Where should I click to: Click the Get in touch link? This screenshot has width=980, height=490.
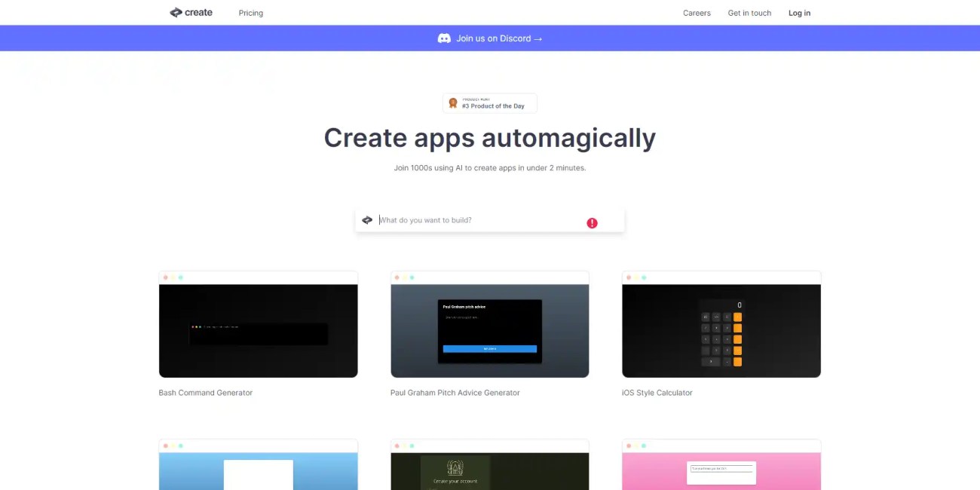tap(749, 13)
